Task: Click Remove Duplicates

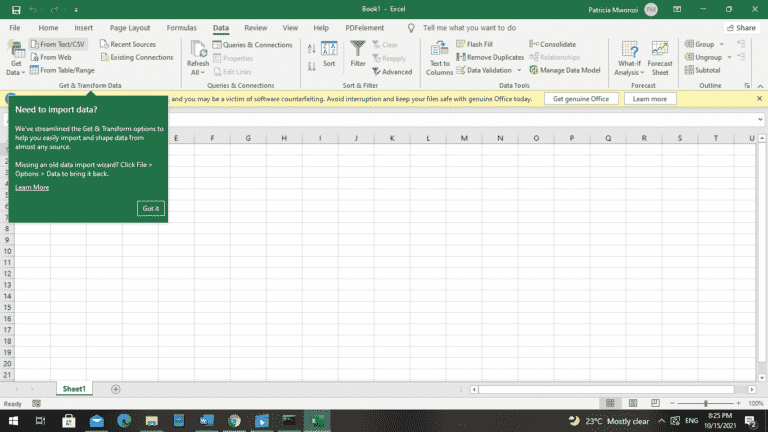Action: [490, 57]
